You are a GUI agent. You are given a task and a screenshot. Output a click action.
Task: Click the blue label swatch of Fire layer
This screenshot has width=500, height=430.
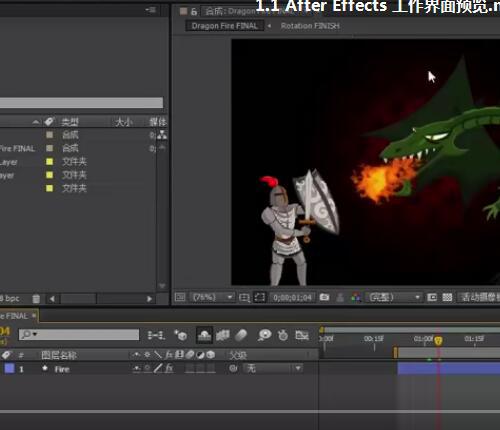click(x=9, y=369)
